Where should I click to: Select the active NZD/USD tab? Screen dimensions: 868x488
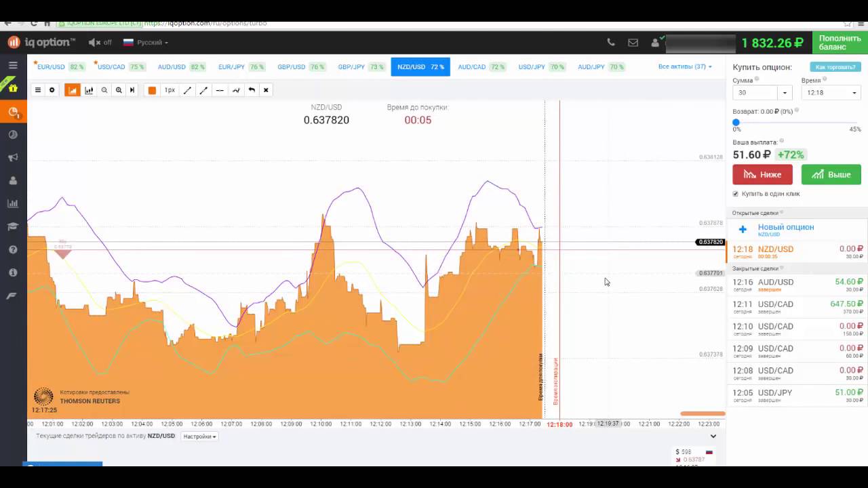click(420, 67)
